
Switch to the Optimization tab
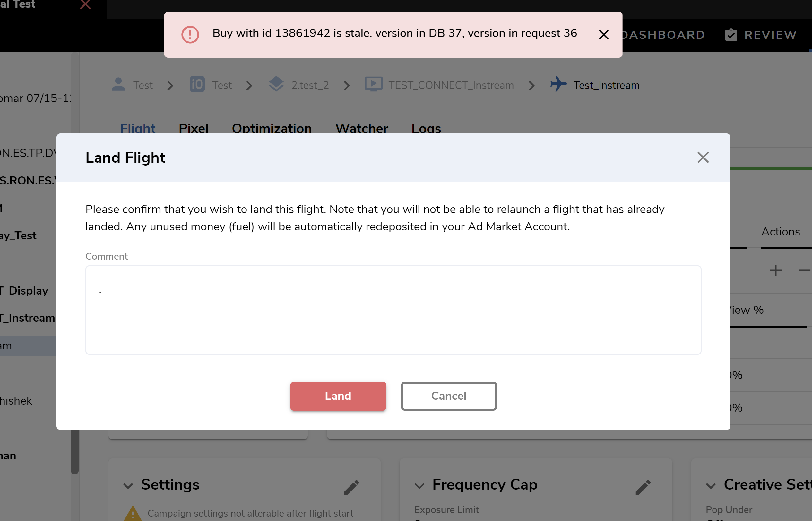point(272,128)
